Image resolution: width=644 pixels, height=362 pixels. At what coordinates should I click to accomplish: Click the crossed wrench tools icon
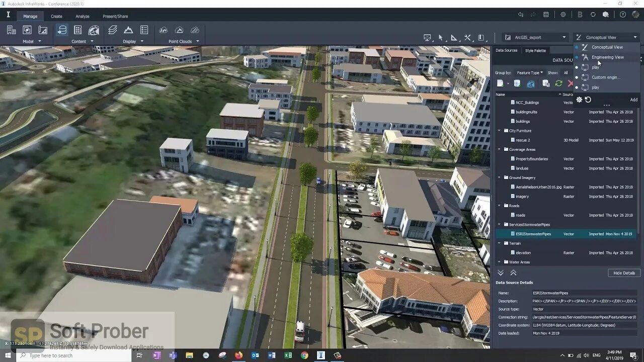[x=467, y=37]
